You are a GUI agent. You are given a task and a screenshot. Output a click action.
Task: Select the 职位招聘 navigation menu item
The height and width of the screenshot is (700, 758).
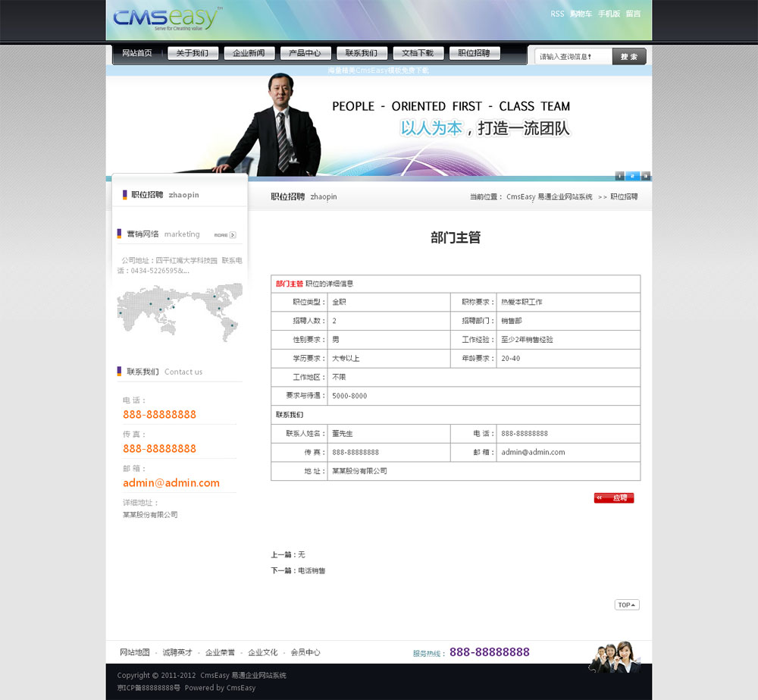475,53
